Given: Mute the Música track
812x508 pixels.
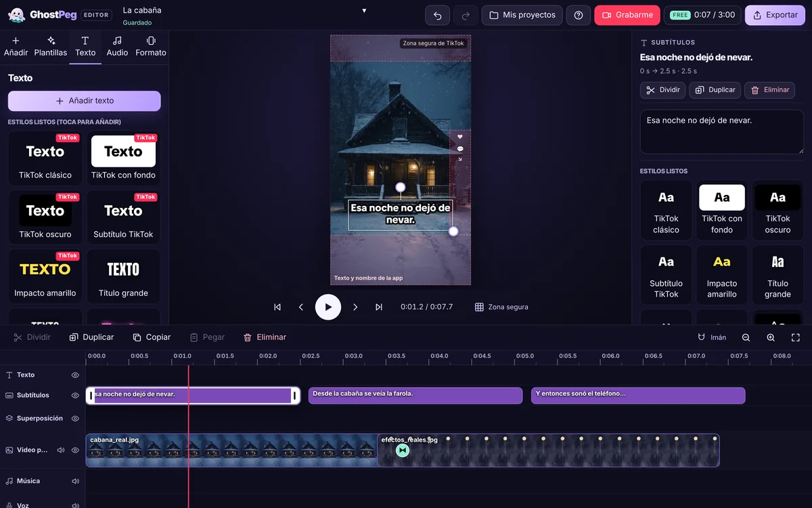Looking at the screenshot, I should point(75,482).
